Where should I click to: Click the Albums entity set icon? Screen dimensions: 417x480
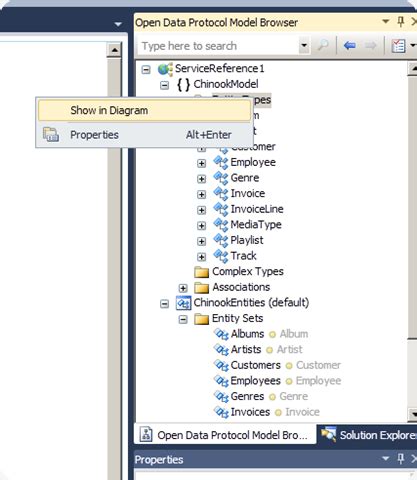coord(221,334)
